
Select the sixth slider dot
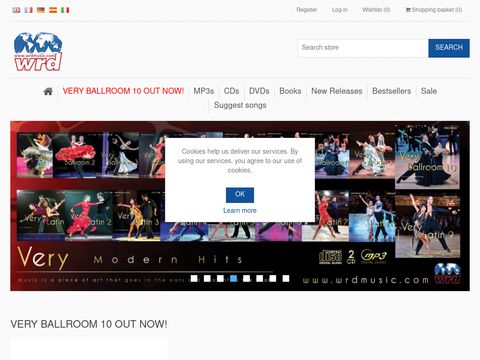click(259, 278)
